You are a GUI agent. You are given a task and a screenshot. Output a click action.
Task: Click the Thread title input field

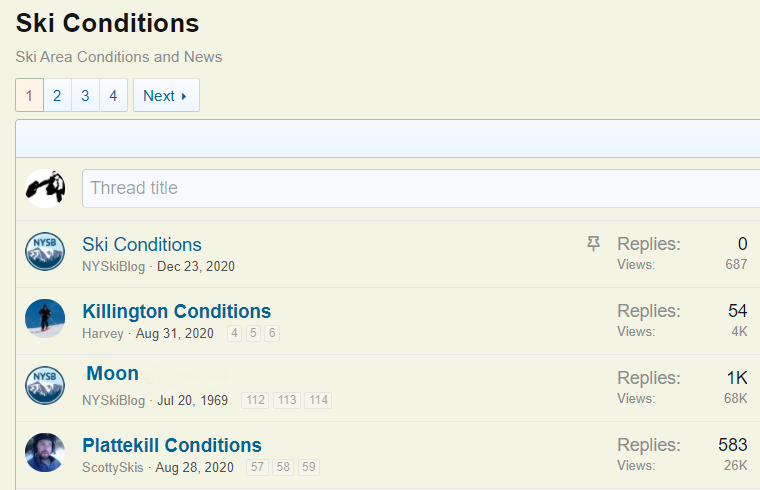pyautogui.click(x=420, y=188)
